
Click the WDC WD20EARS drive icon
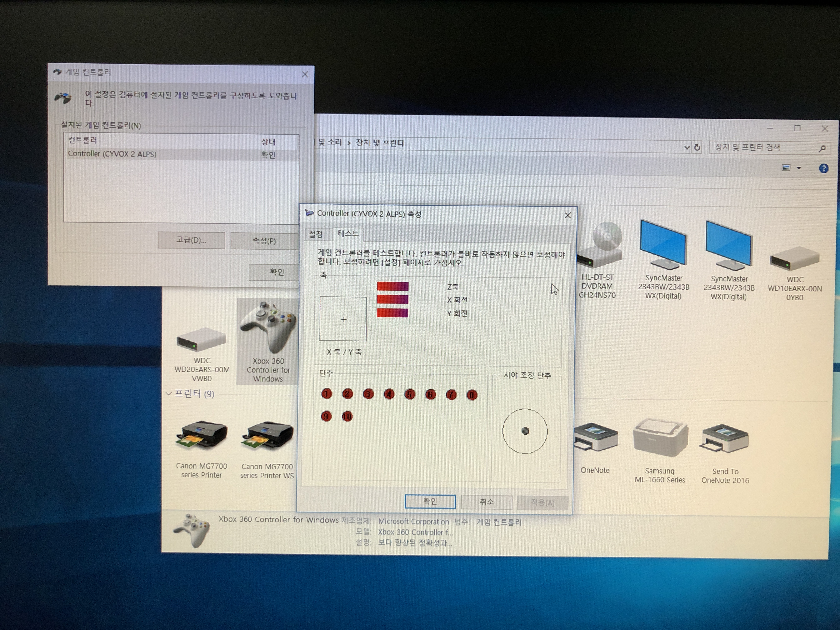click(201, 340)
